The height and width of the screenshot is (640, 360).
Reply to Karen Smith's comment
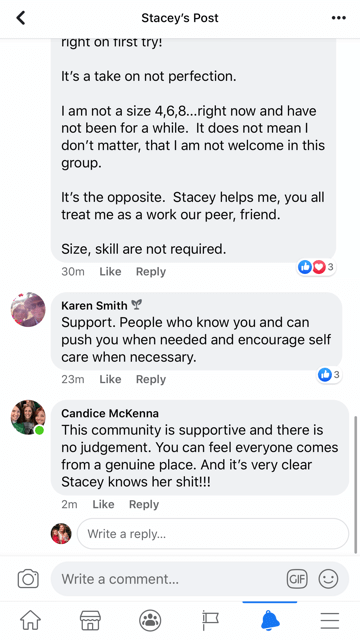(x=151, y=379)
